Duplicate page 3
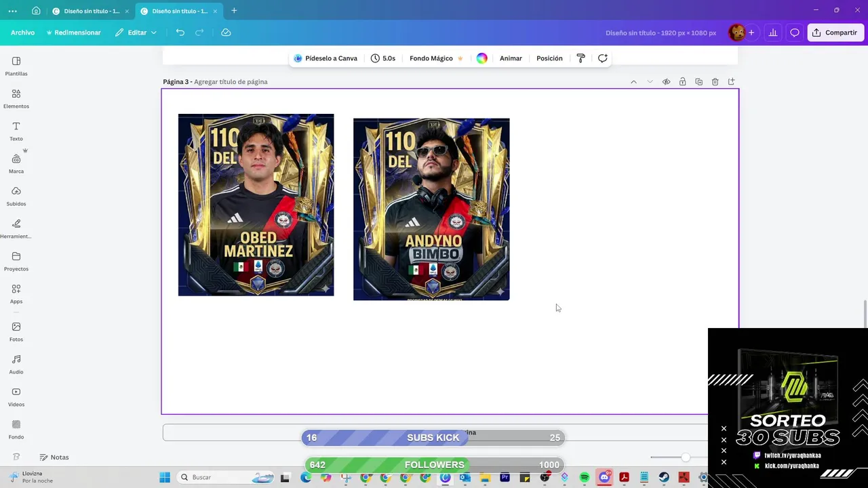The width and height of the screenshot is (868, 488). coord(698,82)
